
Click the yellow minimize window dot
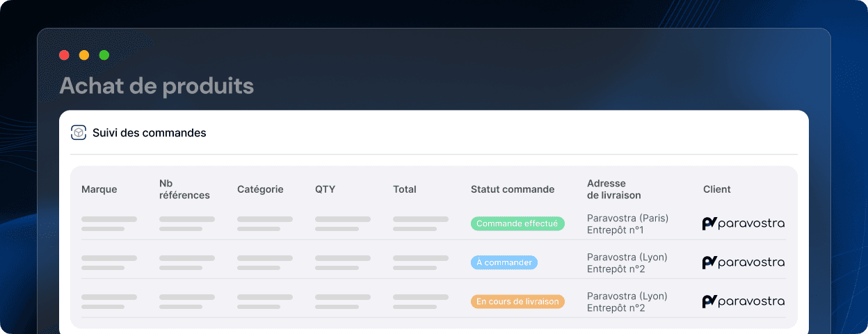84,55
